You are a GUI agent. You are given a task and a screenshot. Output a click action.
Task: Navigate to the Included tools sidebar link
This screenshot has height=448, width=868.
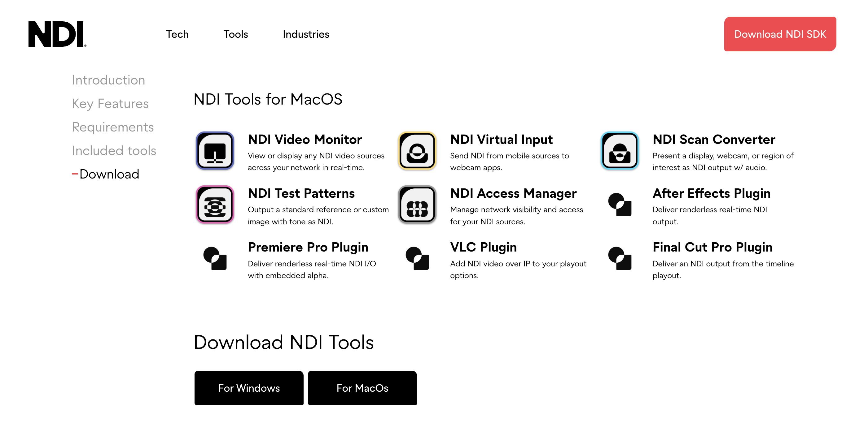pyautogui.click(x=114, y=150)
